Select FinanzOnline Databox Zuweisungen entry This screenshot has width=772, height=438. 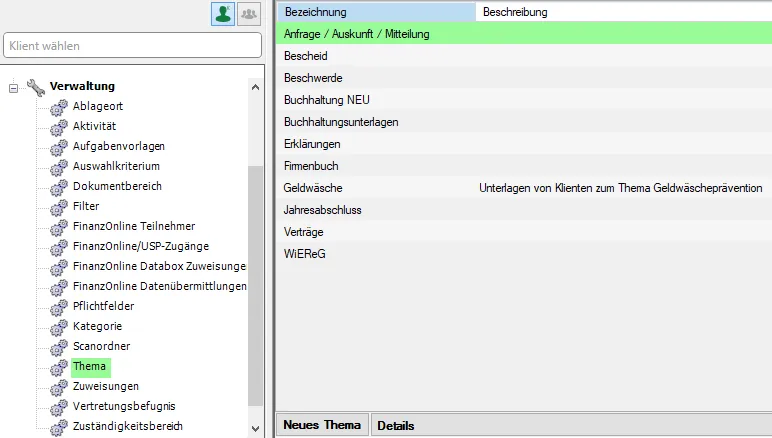(x=159, y=266)
